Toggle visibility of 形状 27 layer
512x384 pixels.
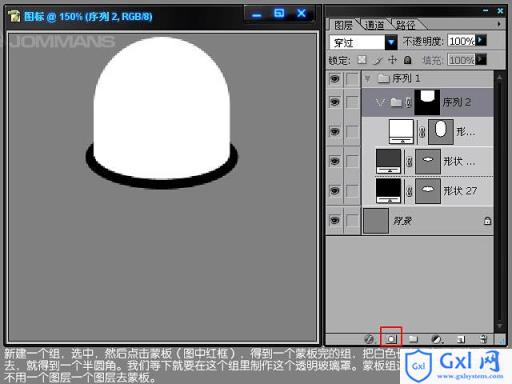point(335,191)
